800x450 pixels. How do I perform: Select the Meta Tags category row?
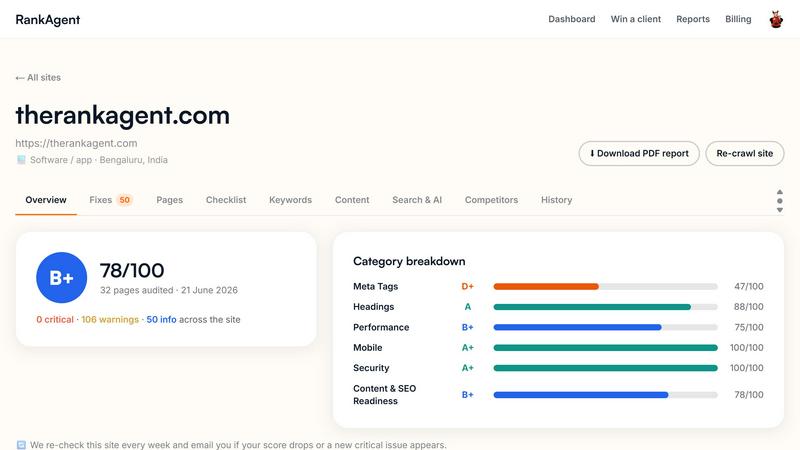[x=558, y=286]
